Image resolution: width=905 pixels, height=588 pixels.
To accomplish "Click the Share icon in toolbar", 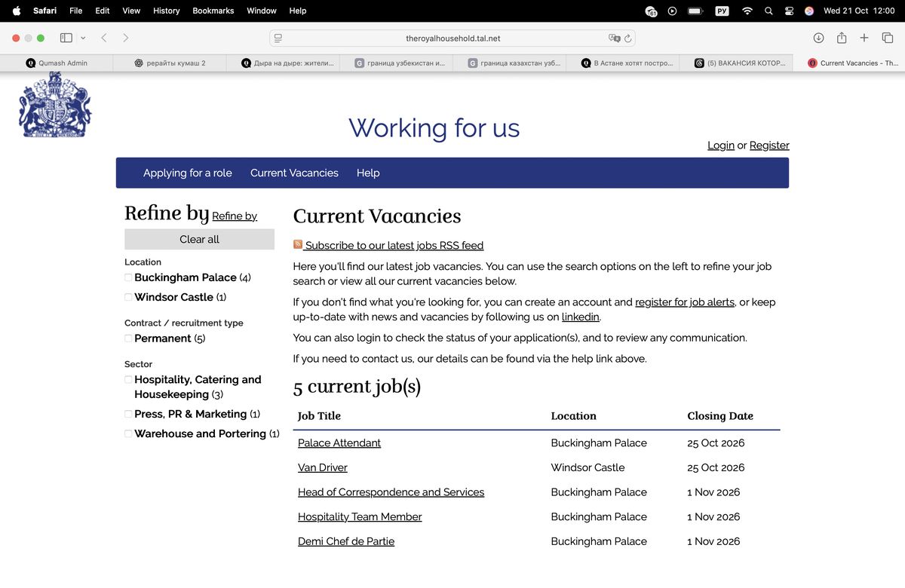I will 842,38.
